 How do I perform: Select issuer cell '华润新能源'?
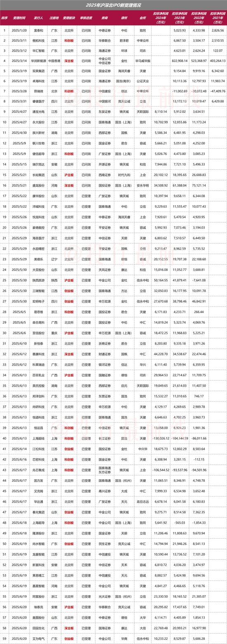pyautogui.click(x=38, y=60)
